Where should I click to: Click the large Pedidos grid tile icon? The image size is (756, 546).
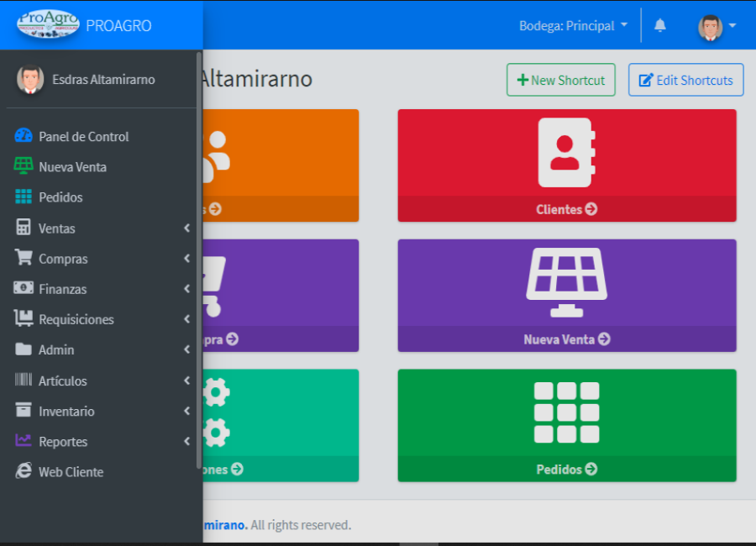(566, 412)
